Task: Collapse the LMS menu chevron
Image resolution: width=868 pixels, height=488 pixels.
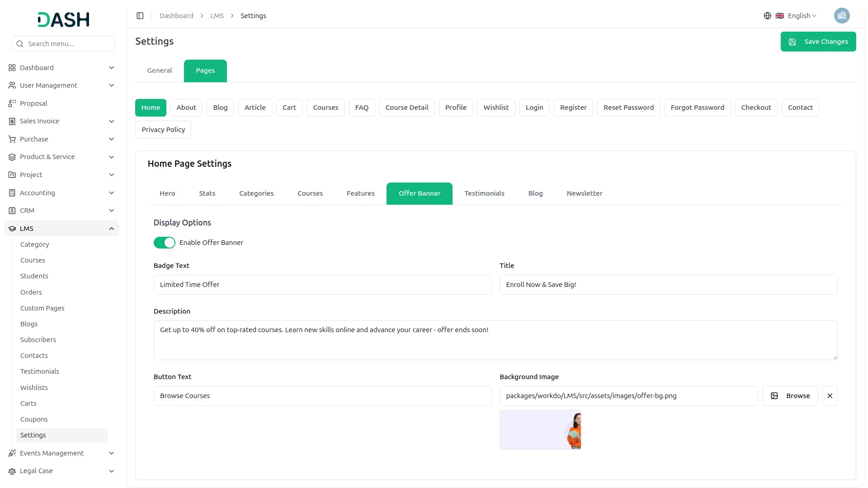Action: (x=111, y=229)
